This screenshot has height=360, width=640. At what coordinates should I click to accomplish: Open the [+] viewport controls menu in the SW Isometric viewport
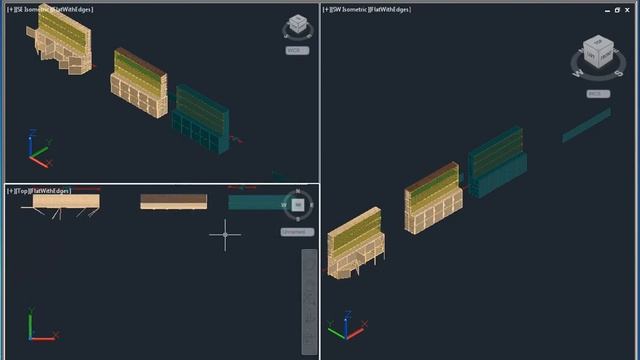coord(327,9)
